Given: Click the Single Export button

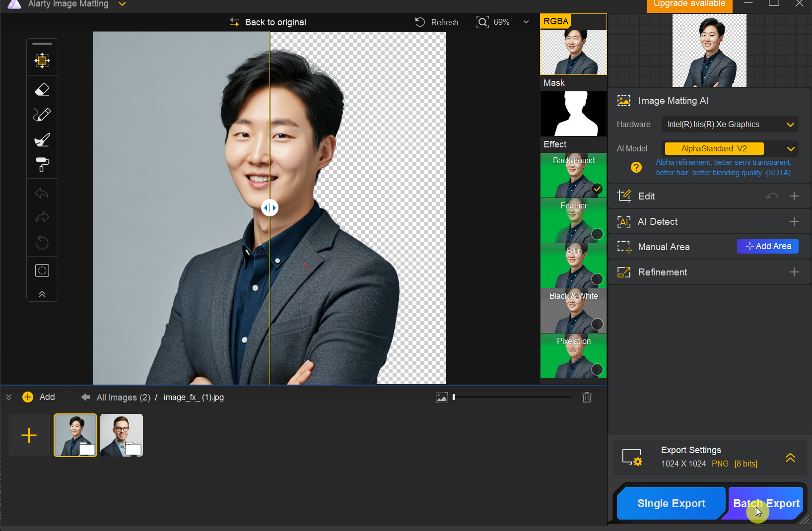Looking at the screenshot, I should 671,503.
